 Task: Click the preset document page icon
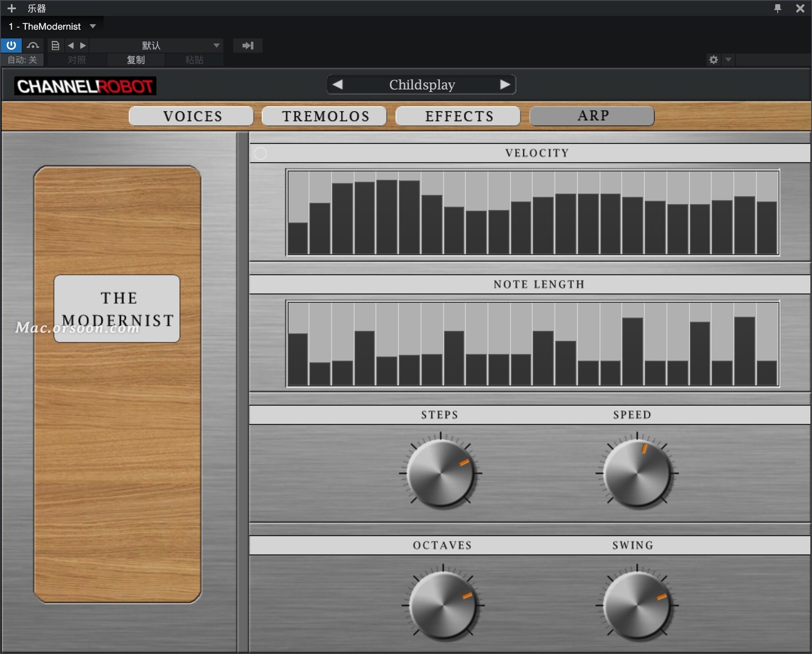55,45
